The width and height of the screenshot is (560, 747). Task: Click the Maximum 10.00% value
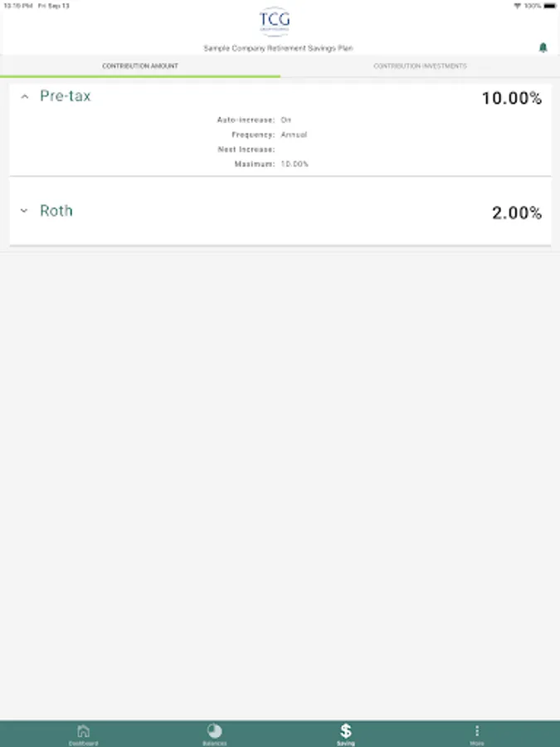click(295, 164)
